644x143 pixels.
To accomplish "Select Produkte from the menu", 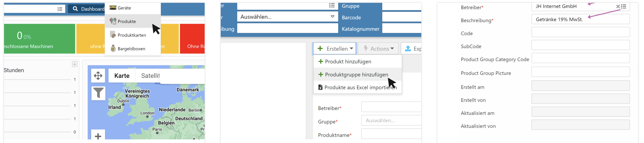I will coord(127,21).
